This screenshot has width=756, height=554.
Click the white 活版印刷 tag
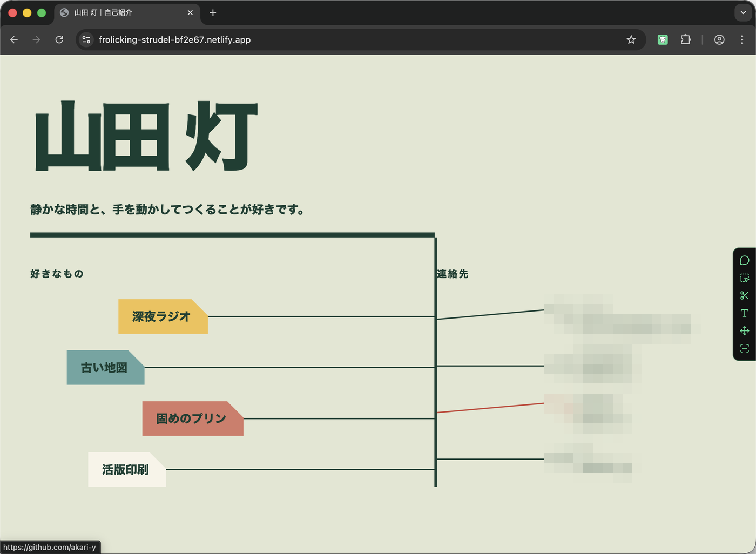[x=127, y=470]
